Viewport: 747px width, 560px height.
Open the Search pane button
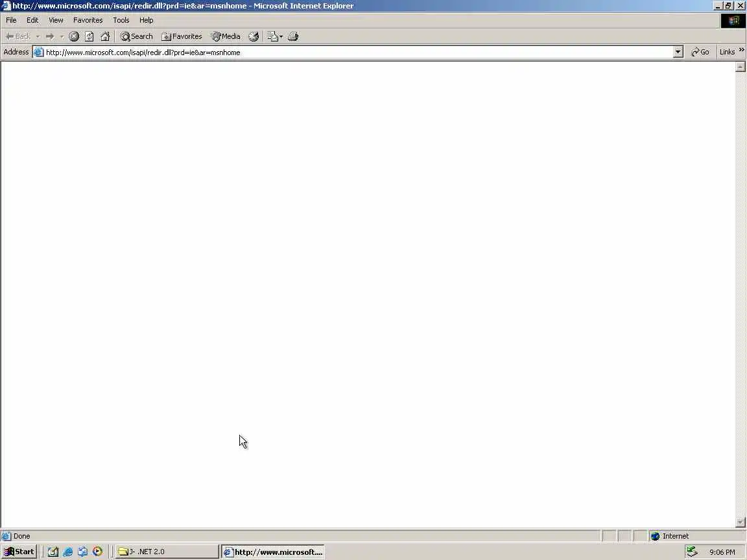click(x=136, y=36)
